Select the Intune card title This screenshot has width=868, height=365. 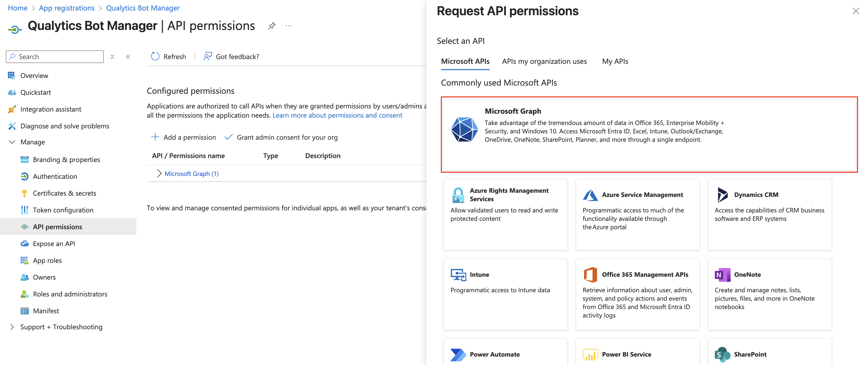pyautogui.click(x=479, y=275)
